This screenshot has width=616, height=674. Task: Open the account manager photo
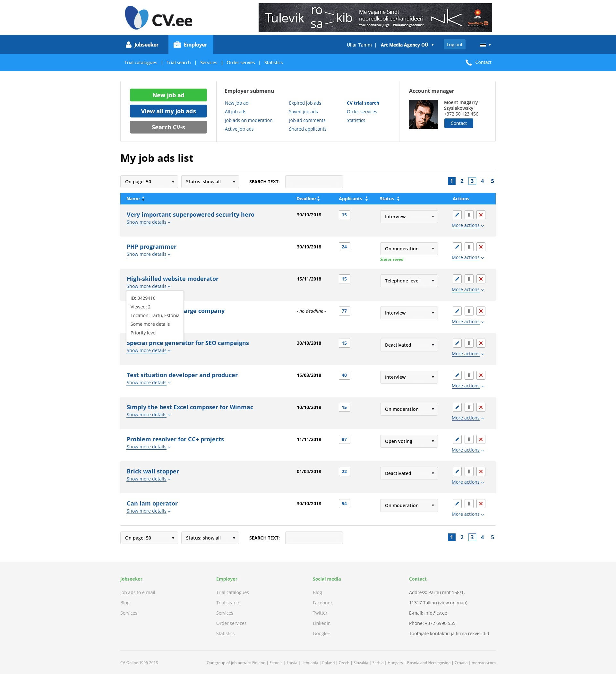pyautogui.click(x=423, y=114)
